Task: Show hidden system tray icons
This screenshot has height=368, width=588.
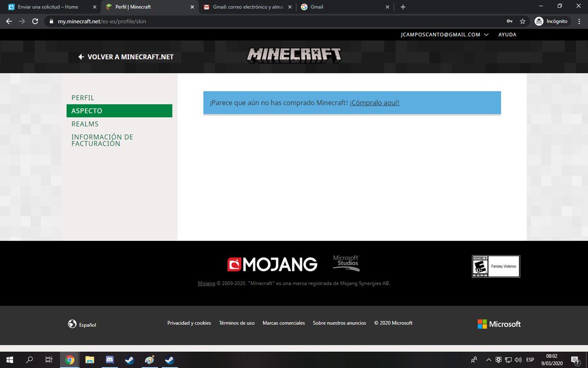Action: pyautogui.click(x=488, y=360)
